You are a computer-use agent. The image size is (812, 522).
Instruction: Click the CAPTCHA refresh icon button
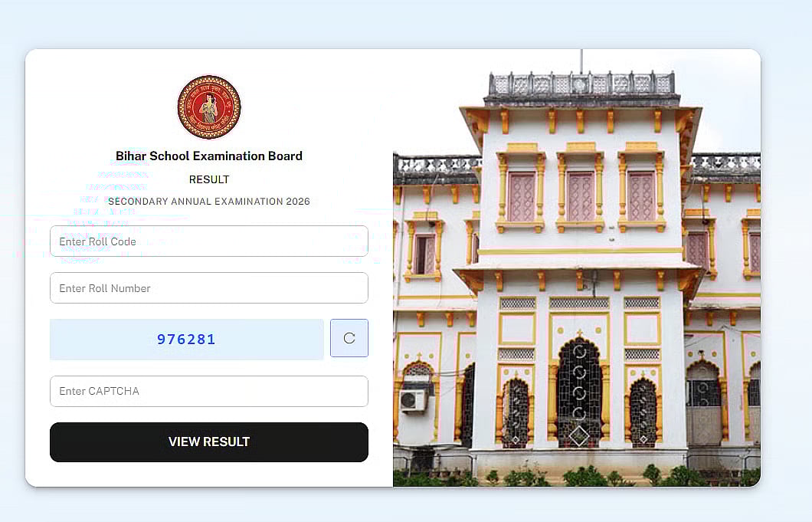click(349, 338)
